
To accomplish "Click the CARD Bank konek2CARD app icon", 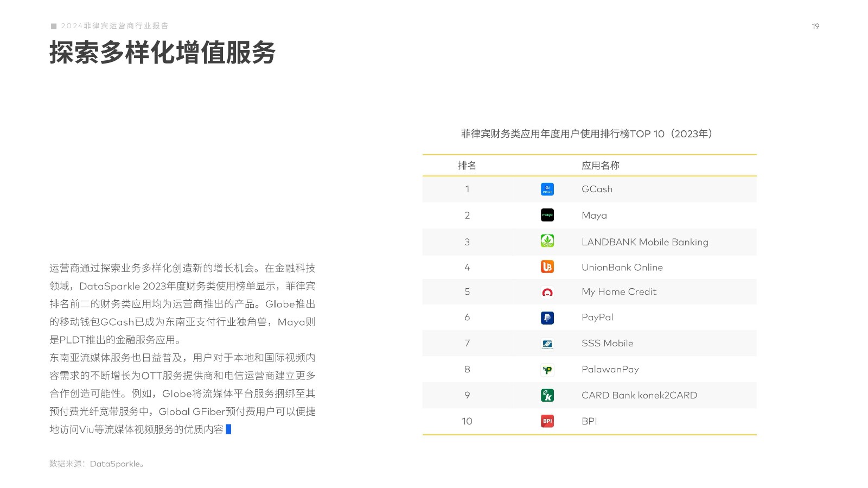I will (x=547, y=395).
